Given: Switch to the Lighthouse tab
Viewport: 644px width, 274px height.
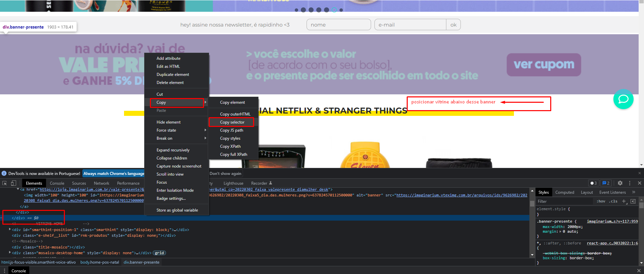Looking at the screenshot, I should (x=233, y=183).
